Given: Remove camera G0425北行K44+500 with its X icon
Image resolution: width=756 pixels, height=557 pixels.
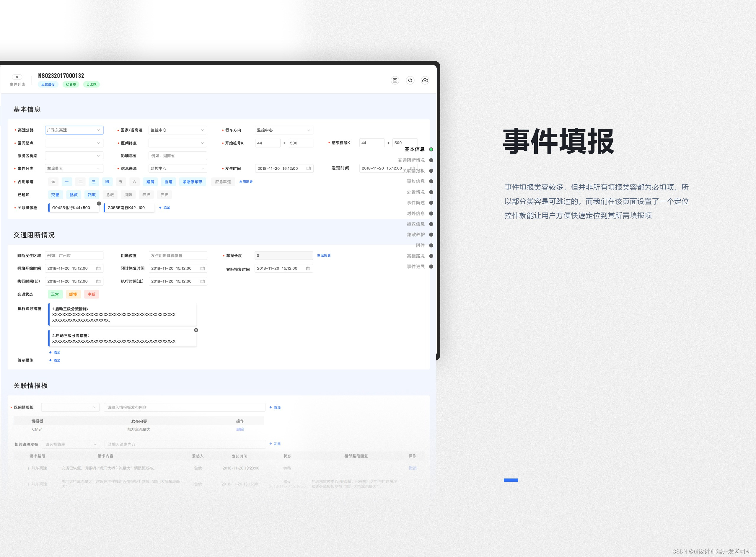Looking at the screenshot, I should (99, 203).
